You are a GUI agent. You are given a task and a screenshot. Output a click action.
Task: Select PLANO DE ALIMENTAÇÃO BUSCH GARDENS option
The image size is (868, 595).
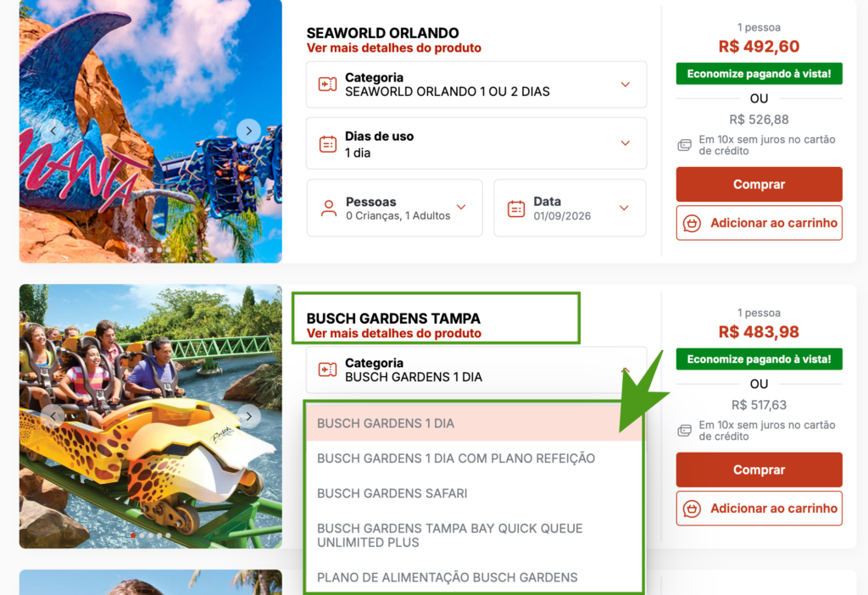[475, 577]
